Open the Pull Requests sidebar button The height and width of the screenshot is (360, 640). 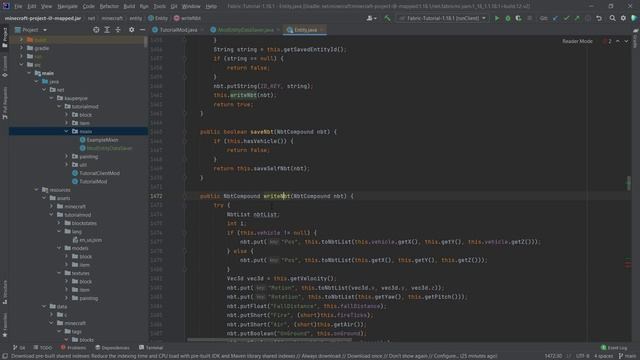pyautogui.click(x=5, y=103)
